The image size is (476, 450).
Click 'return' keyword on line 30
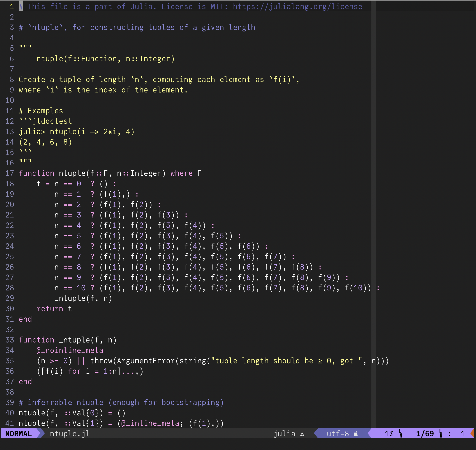50,309
